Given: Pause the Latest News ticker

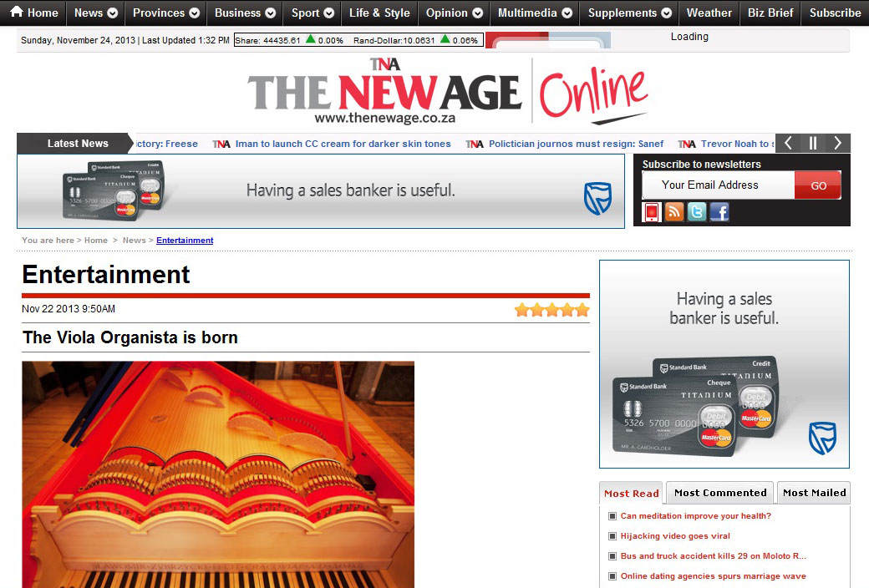Looking at the screenshot, I should 813,144.
